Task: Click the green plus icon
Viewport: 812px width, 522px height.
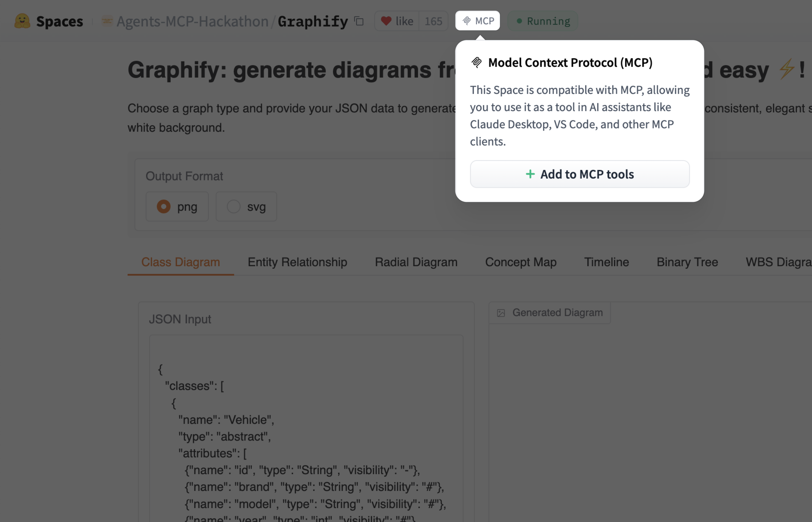Action: pos(530,174)
